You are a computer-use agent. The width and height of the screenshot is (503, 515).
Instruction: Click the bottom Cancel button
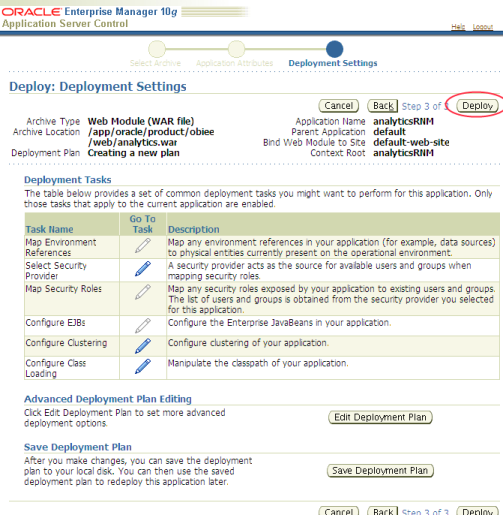pyautogui.click(x=339, y=511)
